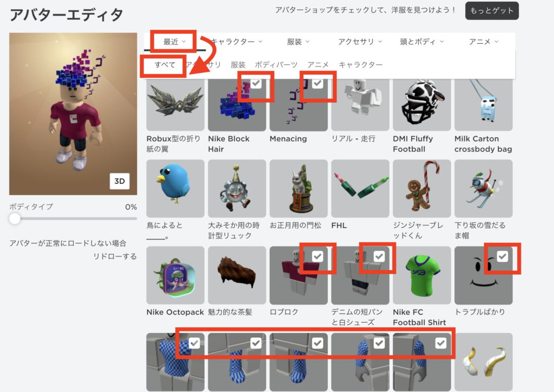Equip the blue bird accessory
This screenshot has height=392, width=554.
(x=175, y=188)
